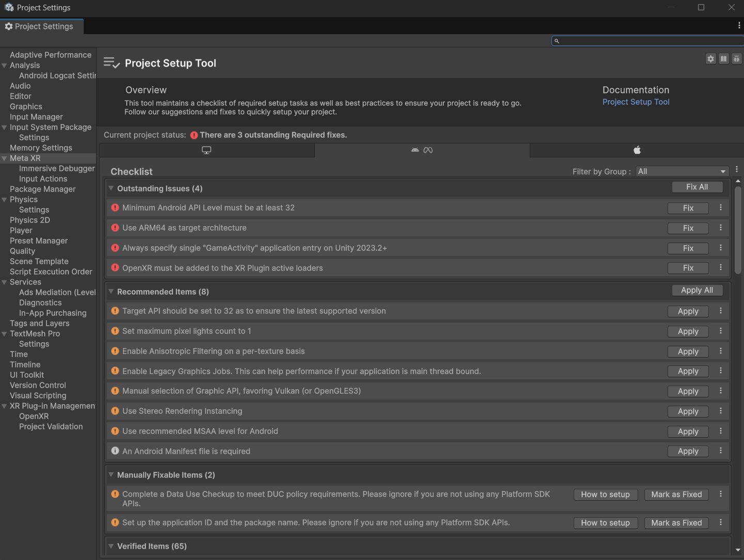Open kebab menu on the ARM64 architecture row
The height and width of the screenshot is (560, 744).
721,228
